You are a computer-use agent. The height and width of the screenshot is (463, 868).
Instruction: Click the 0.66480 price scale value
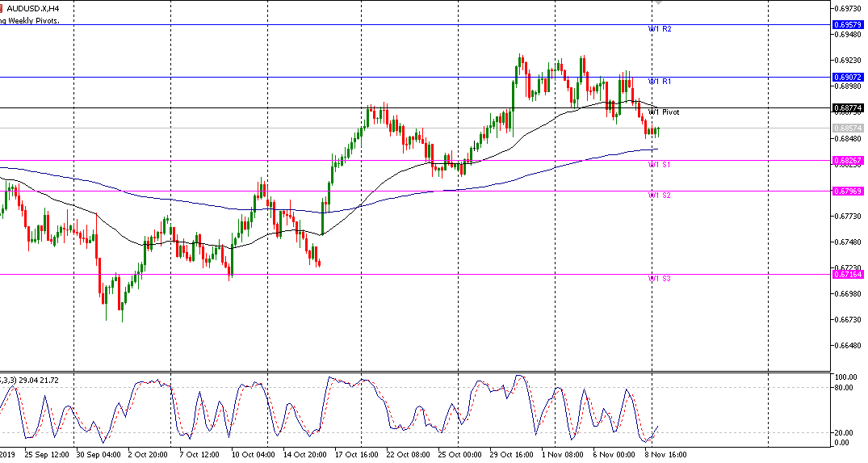coord(848,346)
